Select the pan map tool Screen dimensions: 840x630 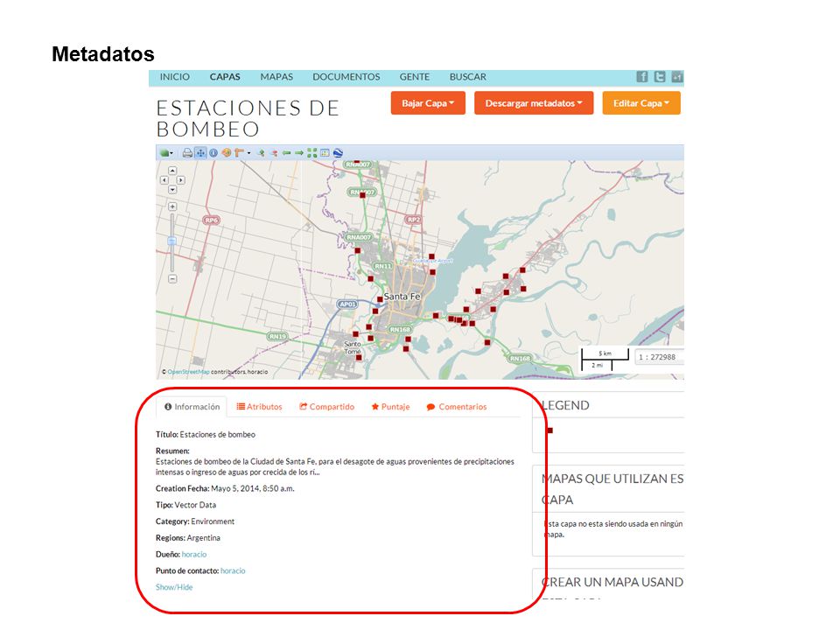tap(200, 153)
